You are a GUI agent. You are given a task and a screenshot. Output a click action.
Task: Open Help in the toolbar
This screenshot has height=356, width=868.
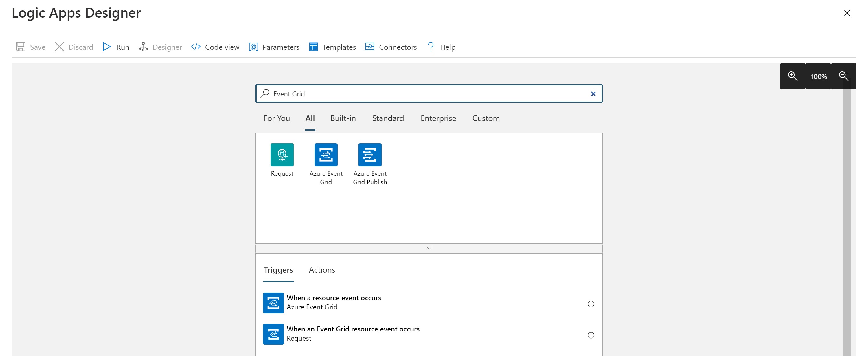point(441,47)
